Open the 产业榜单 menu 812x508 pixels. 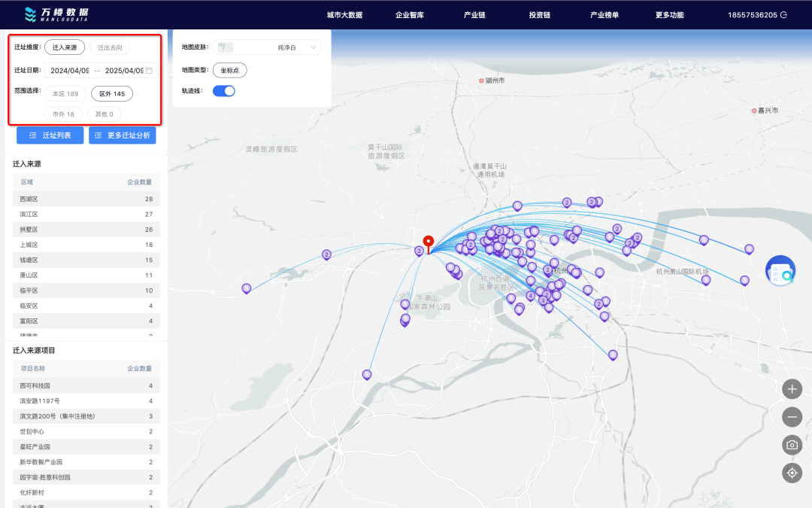604,15
